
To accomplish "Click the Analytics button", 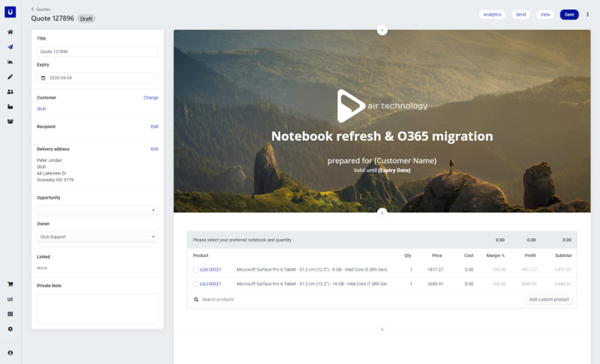I will [x=492, y=14].
